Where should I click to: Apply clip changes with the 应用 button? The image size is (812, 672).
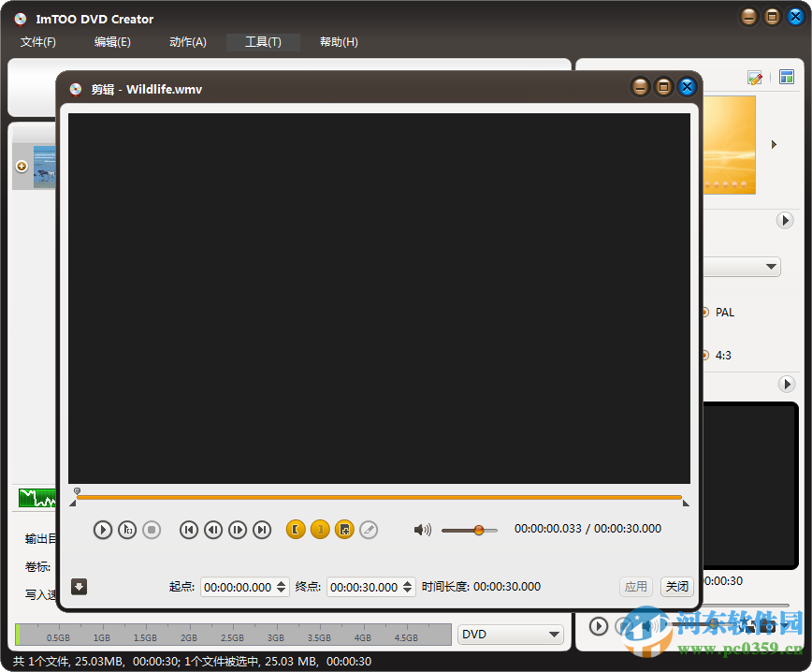(x=636, y=587)
